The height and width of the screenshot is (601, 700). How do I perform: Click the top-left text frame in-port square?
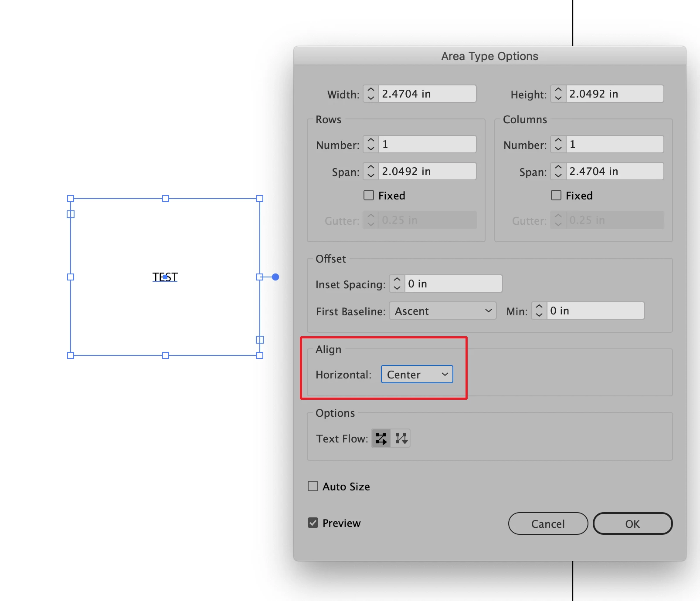[x=71, y=214]
